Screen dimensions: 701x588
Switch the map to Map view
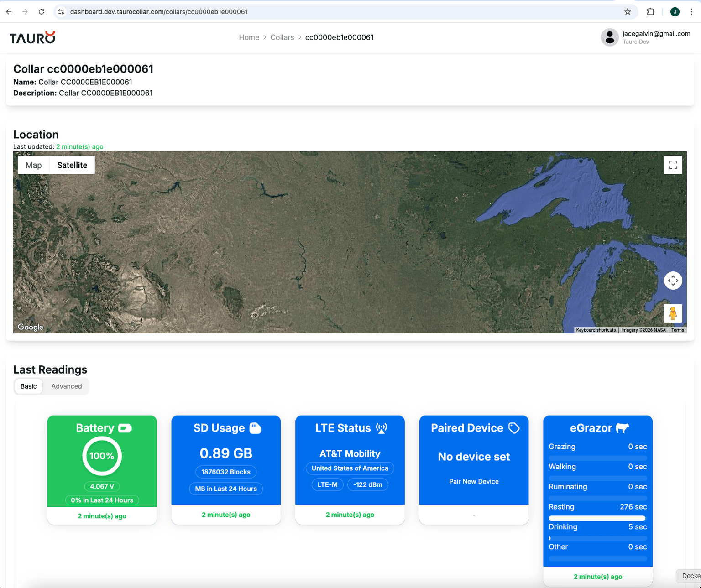click(34, 165)
